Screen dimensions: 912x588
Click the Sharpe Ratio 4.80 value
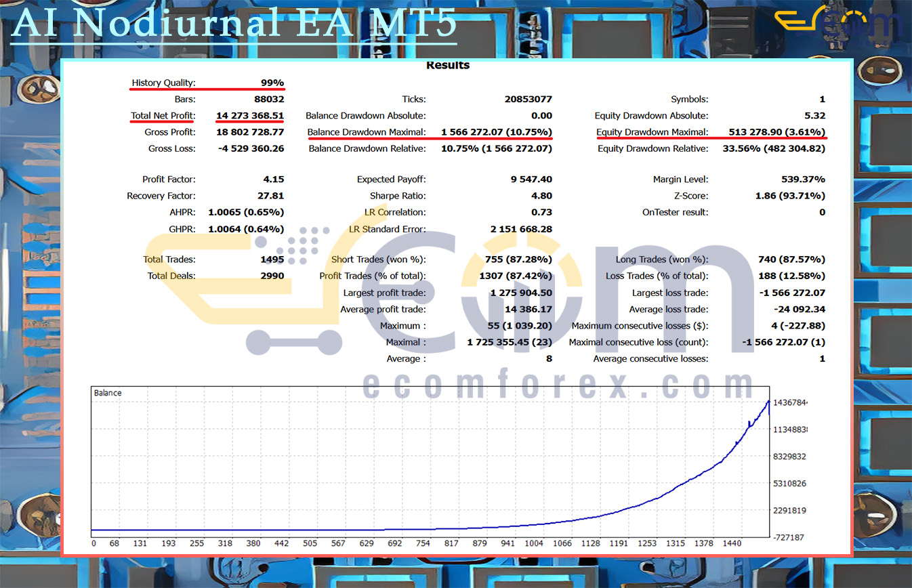541,196
